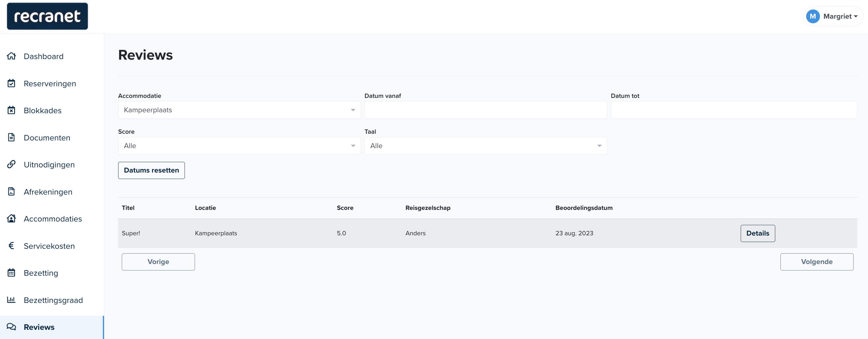868x339 pixels.
Task: Select Servicekosten in the sidebar
Action: (x=52, y=246)
